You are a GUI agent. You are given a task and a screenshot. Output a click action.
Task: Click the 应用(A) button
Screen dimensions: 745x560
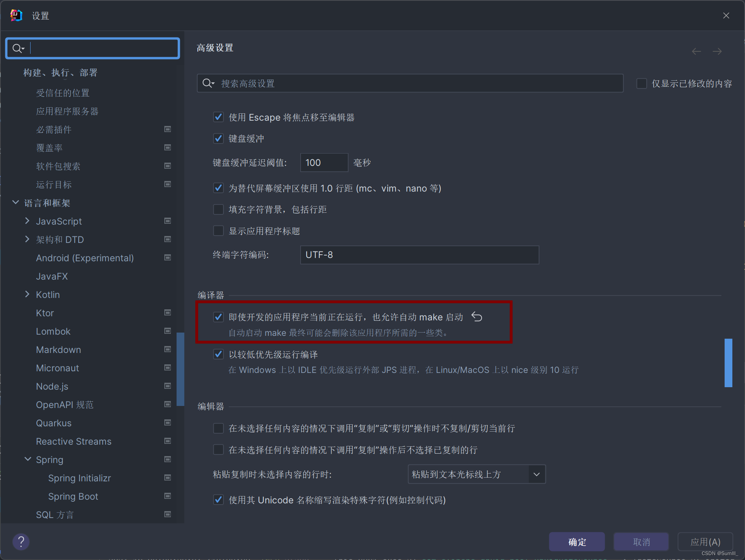click(705, 542)
